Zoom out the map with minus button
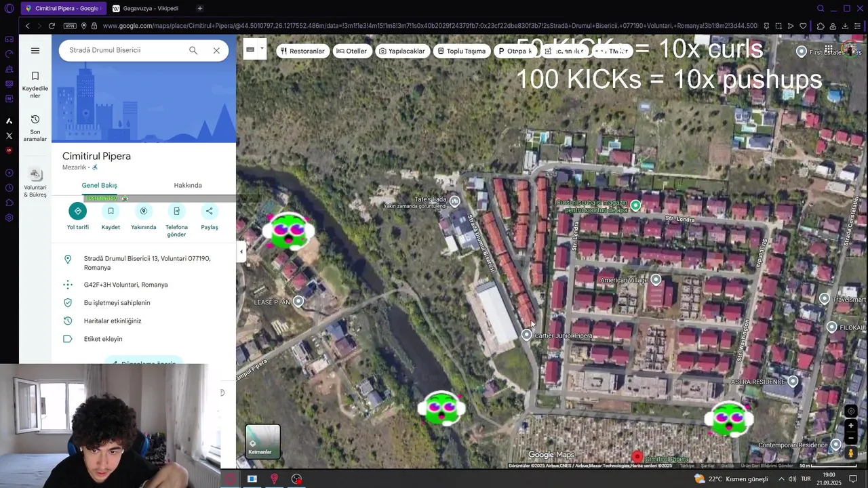 [851, 438]
